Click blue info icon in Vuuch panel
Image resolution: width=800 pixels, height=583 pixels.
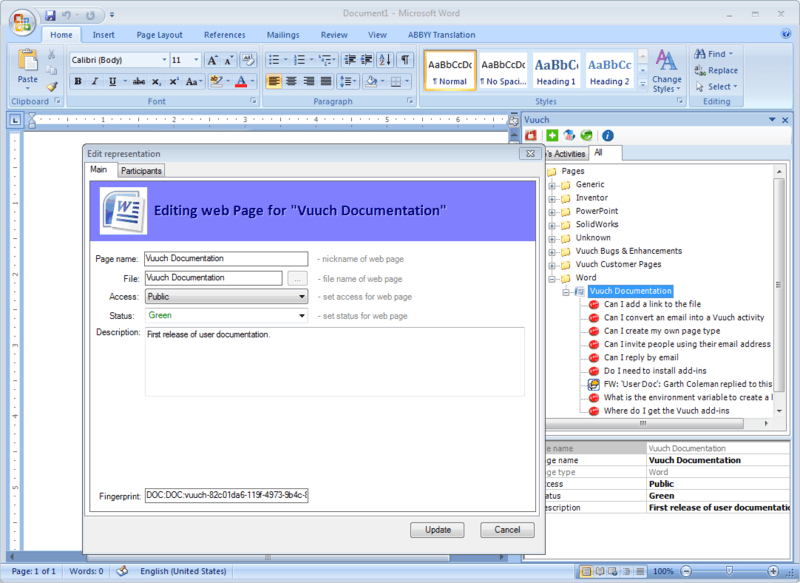click(x=607, y=136)
